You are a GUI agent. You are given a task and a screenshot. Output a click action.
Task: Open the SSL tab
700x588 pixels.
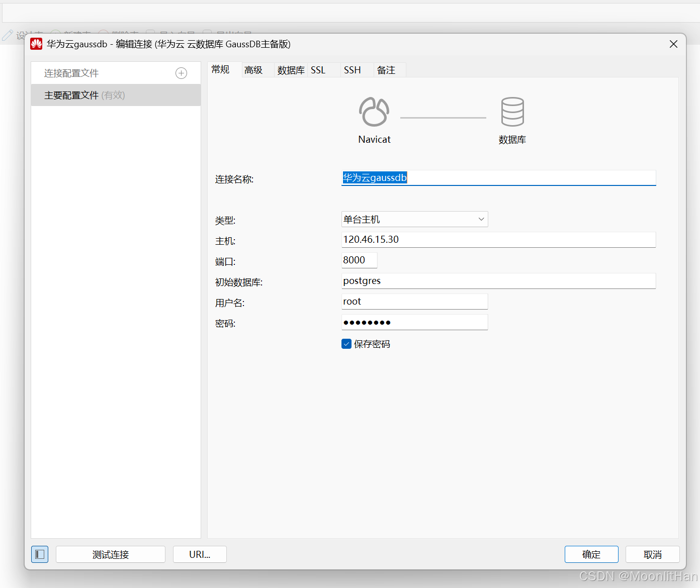[318, 69]
